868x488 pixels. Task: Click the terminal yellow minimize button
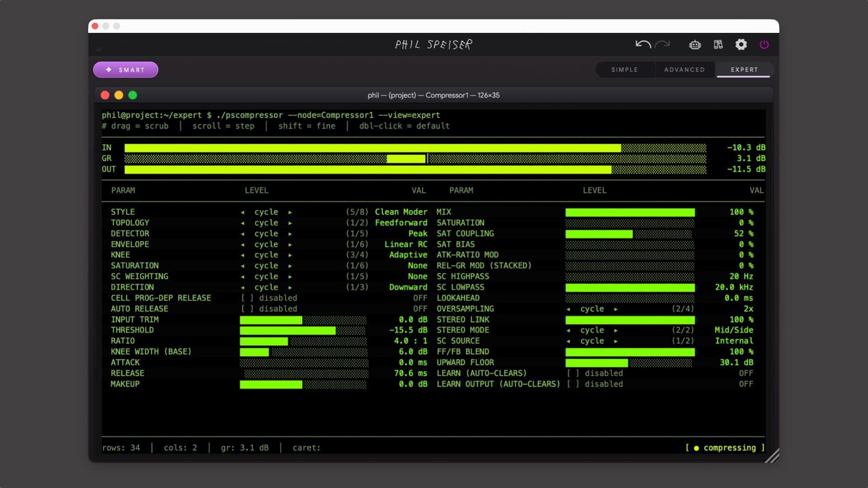pyautogui.click(x=119, y=95)
